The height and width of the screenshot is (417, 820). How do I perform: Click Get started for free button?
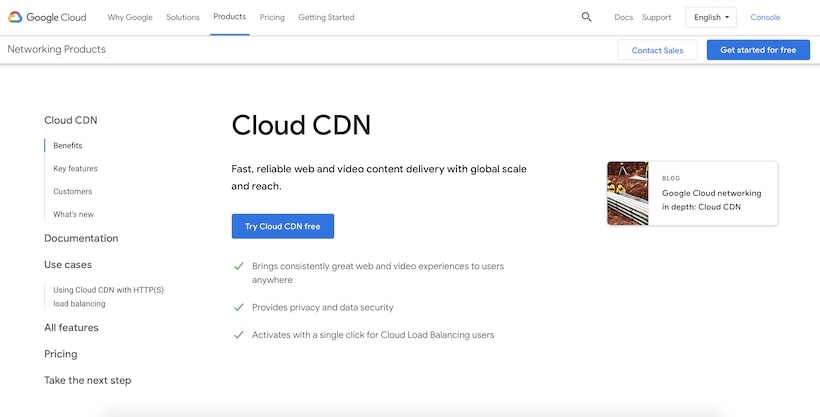pyautogui.click(x=758, y=50)
